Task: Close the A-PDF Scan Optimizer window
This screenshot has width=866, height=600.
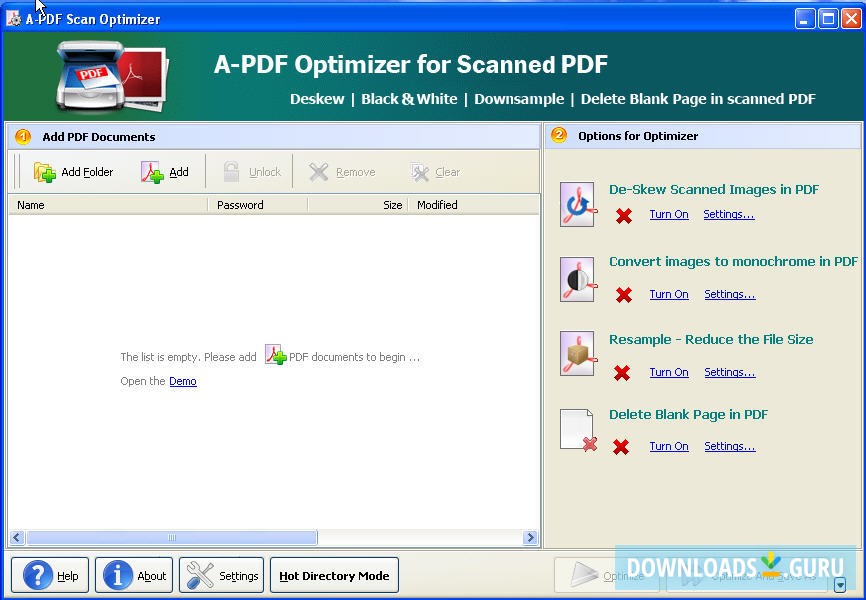Action: coord(851,19)
